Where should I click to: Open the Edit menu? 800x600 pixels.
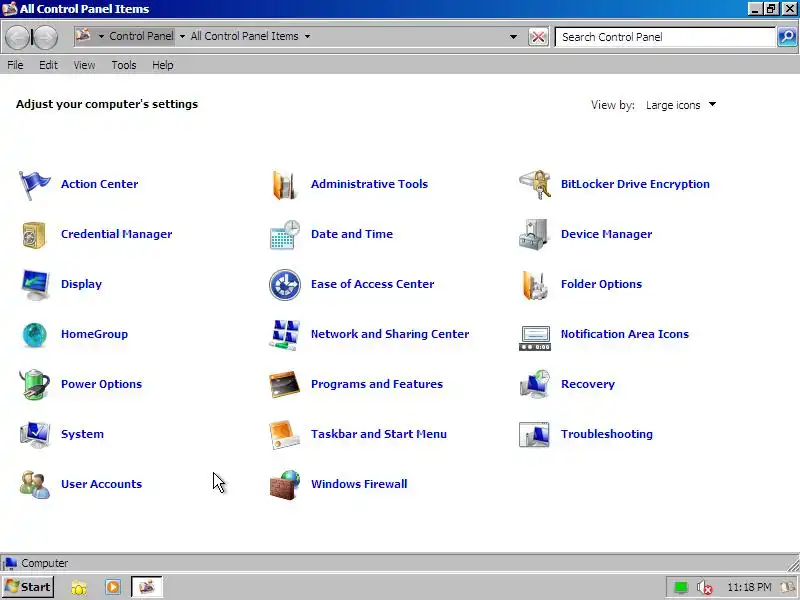click(48, 65)
